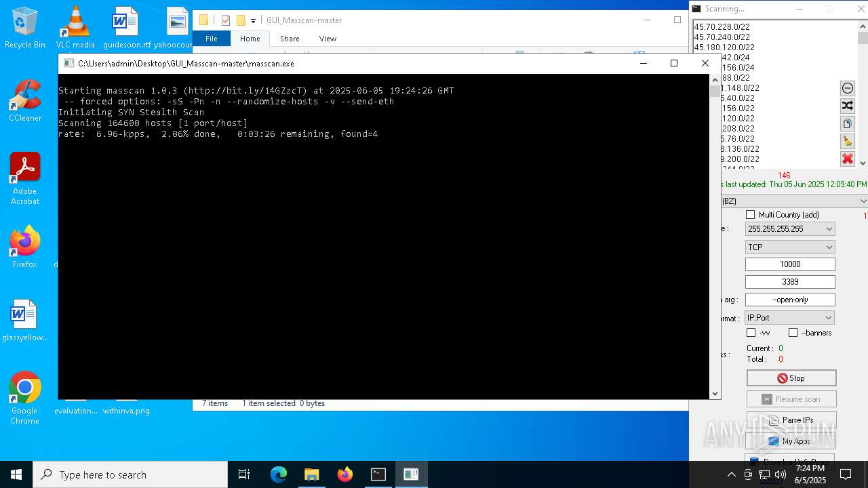
Task: Click the My Apps button
Action: pyautogui.click(x=791, y=441)
